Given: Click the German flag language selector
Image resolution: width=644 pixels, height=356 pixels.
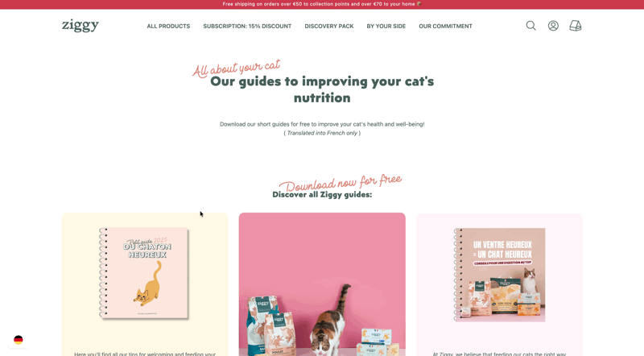Looking at the screenshot, I should pyautogui.click(x=18, y=340).
